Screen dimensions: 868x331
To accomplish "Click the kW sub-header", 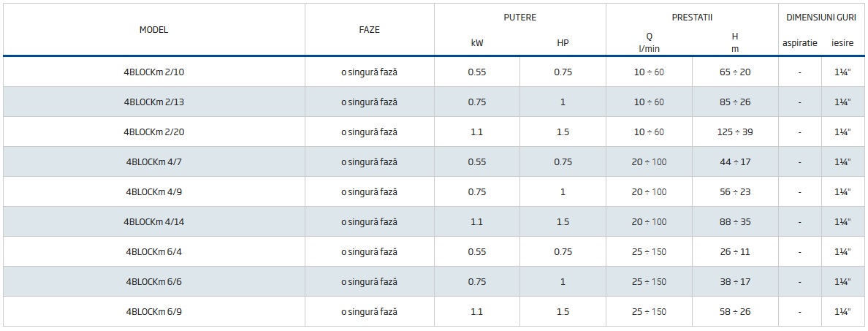I will click(477, 43).
